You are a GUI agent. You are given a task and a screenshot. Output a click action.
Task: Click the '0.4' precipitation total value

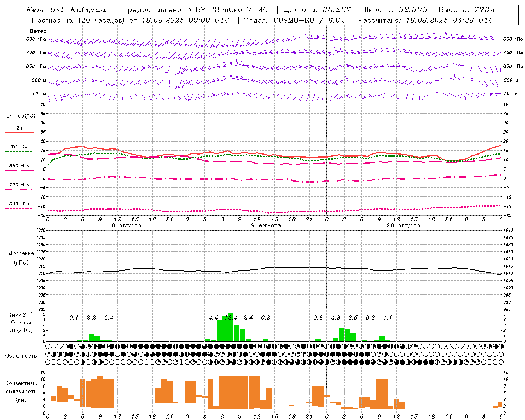[109, 318]
